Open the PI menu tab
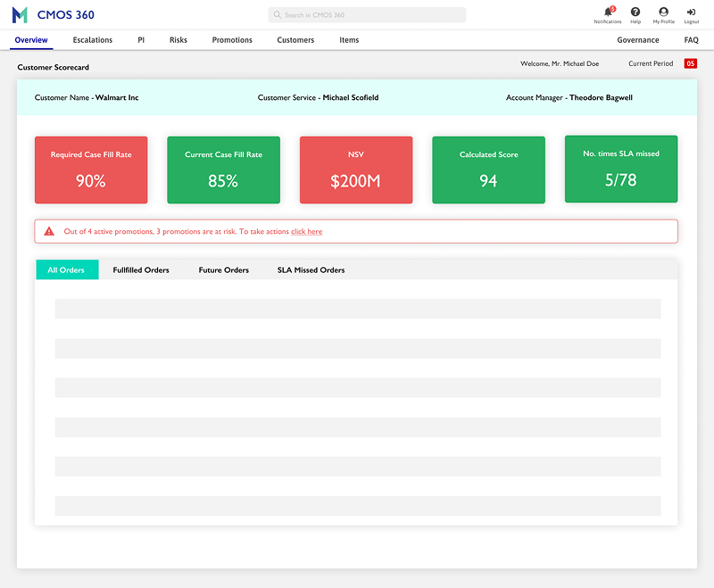Screen dimensions: 714x588 coord(141,40)
